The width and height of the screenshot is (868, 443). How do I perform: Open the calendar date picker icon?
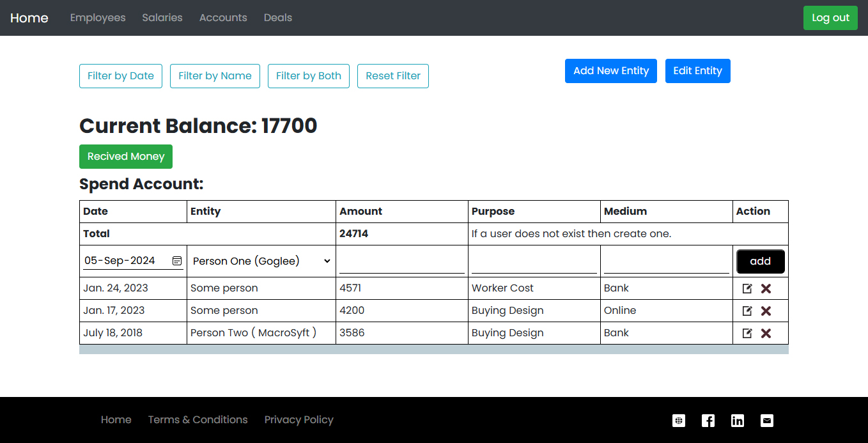click(x=177, y=261)
